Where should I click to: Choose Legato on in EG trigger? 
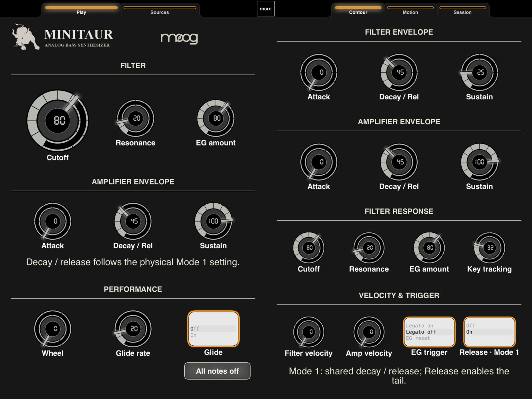(x=429, y=326)
